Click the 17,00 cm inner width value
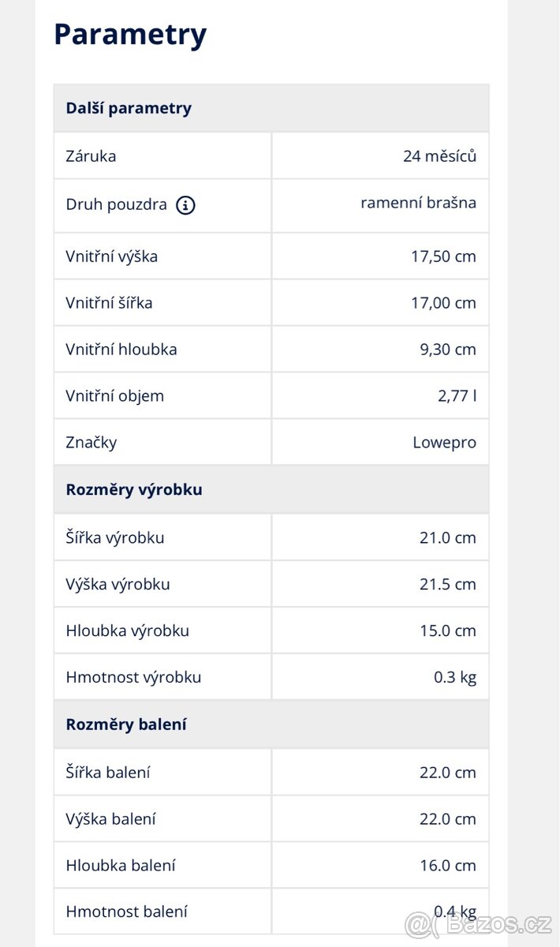Screen dimensions: 560x947 (443, 303)
